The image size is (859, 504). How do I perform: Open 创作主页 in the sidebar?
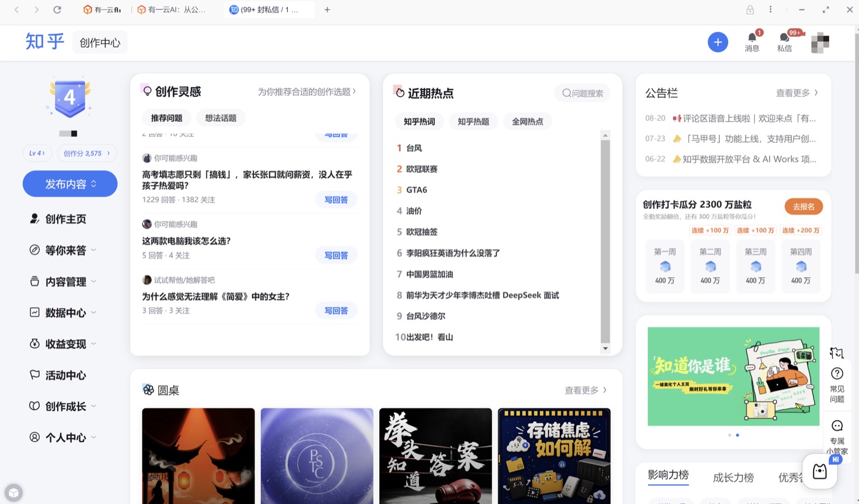(x=58, y=219)
